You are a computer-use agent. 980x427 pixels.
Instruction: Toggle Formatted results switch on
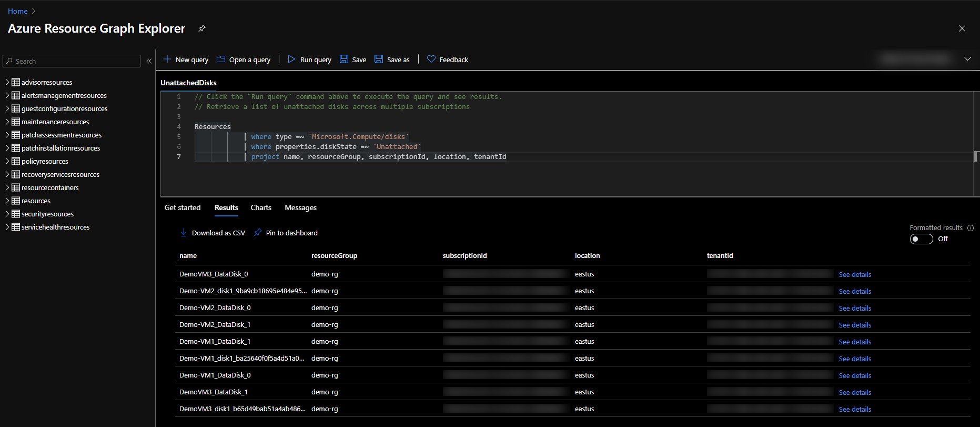point(921,239)
